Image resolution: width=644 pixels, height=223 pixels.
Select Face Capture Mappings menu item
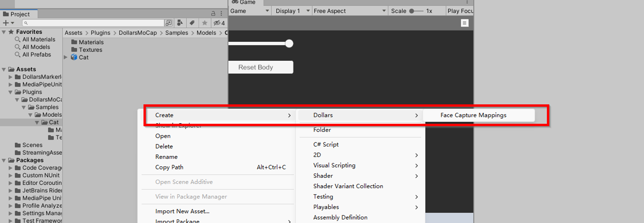pos(473,115)
